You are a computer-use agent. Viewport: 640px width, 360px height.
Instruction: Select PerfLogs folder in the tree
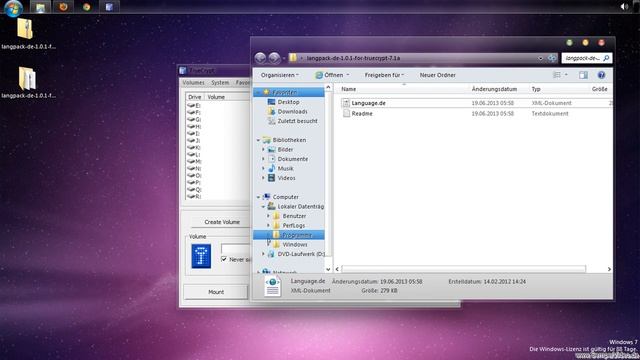[x=294, y=225]
